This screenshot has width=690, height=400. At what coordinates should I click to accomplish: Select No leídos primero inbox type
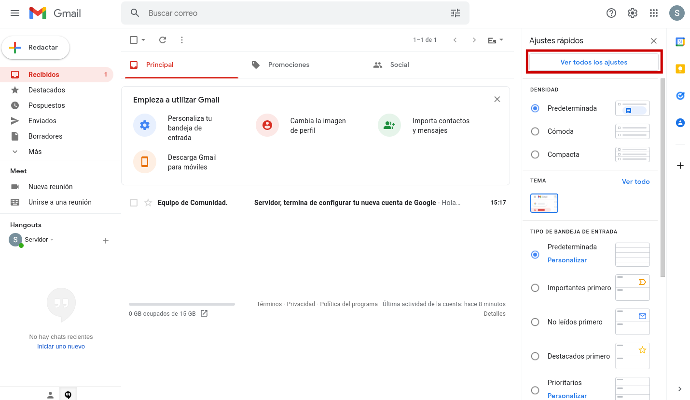pos(535,322)
